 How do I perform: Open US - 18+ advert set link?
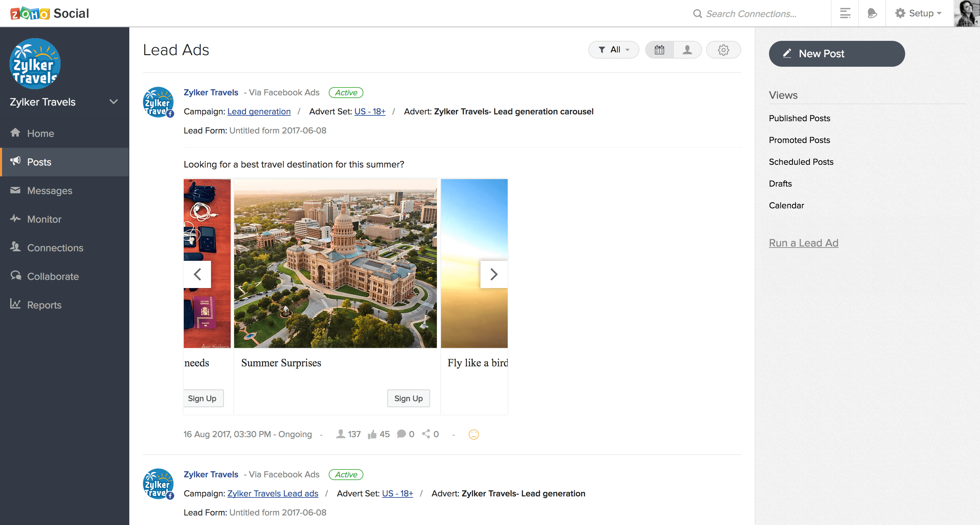tap(369, 111)
